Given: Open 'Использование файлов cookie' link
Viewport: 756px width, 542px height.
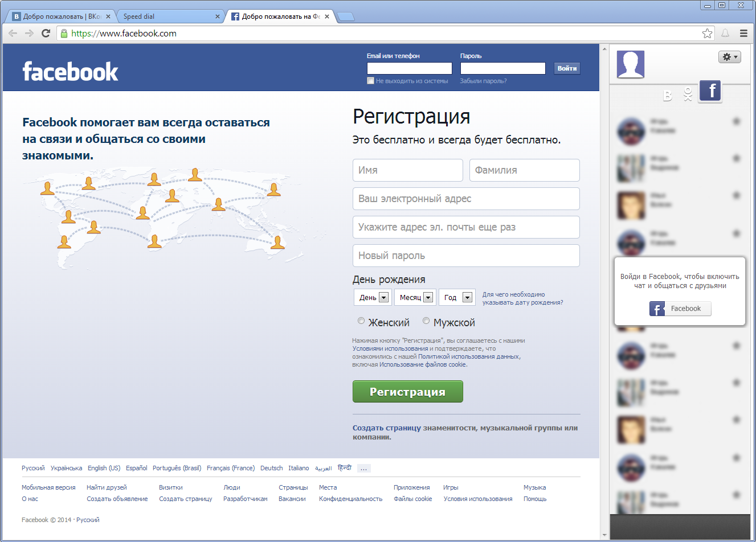Looking at the screenshot, I should [x=423, y=364].
